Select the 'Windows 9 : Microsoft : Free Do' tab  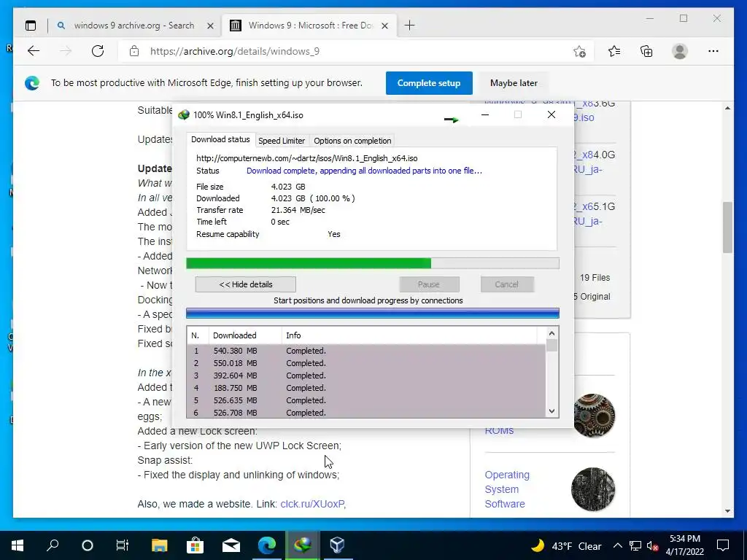(309, 26)
